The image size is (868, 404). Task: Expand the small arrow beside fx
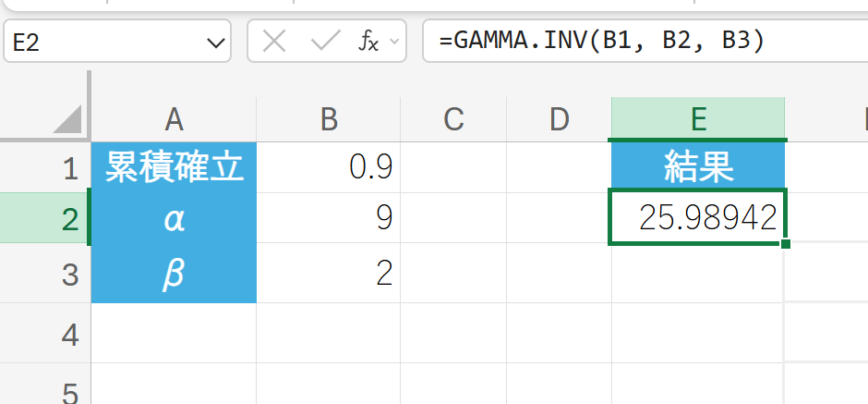point(394,42)
